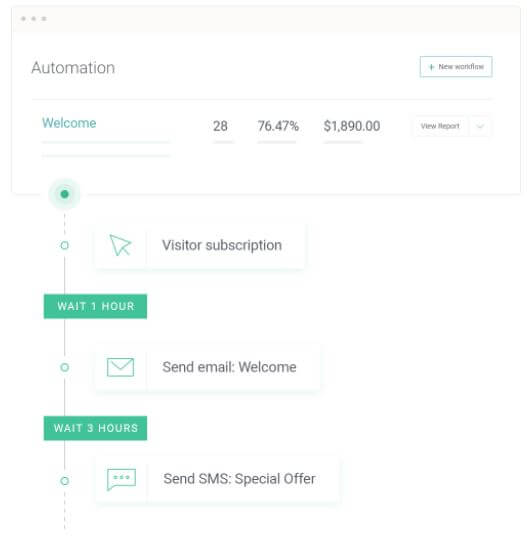Click the 76.47% open rate stat
The width and height of the screenshot is (527, 555).
pyautogui.click(x=278, y=126)
